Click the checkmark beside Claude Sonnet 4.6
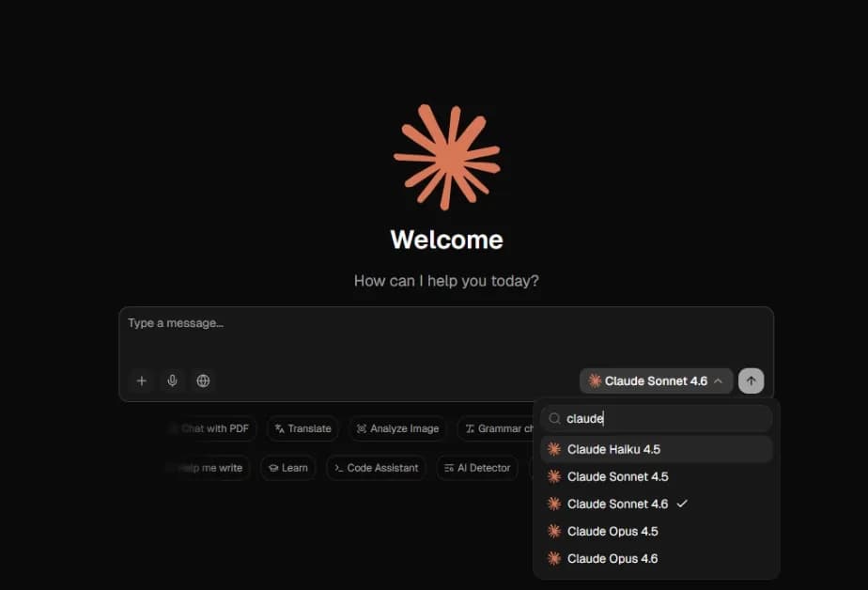 pos(682,504)
